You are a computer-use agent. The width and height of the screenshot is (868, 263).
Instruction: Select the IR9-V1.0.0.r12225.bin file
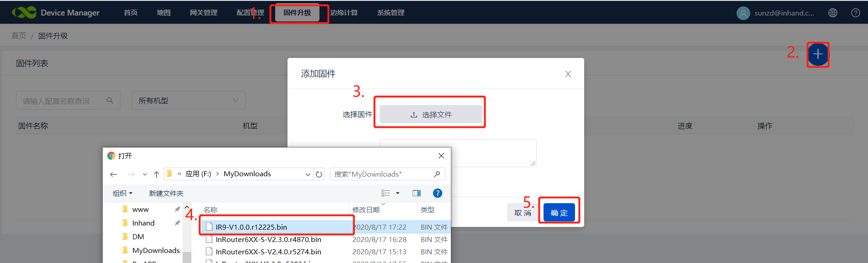point(251,227)
